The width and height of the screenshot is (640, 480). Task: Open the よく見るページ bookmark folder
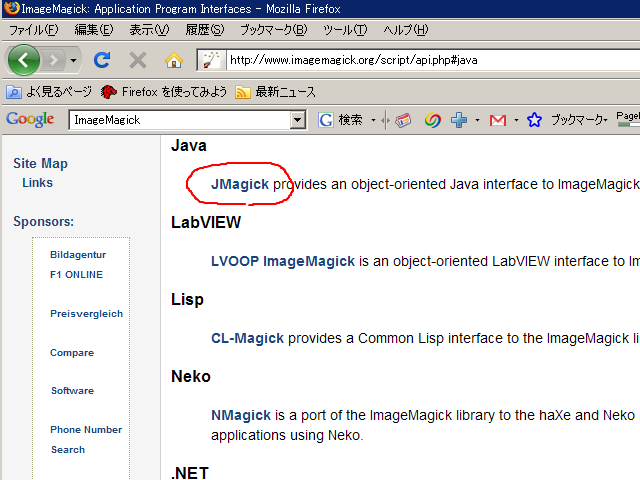(49, 92)
